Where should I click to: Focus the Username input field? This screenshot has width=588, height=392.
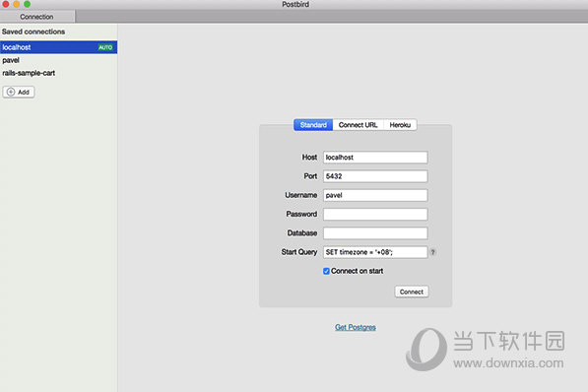[375, 195]
